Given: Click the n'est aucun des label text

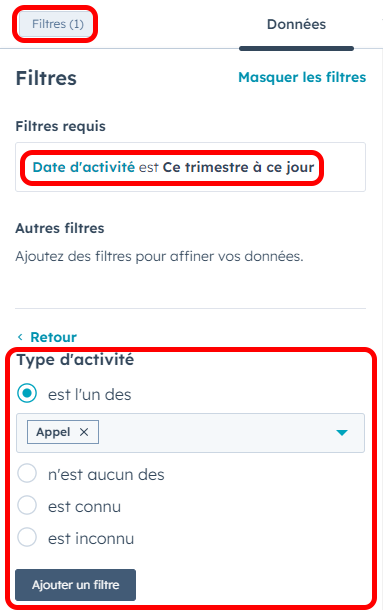Looking at the screenshot, I should [106, 475].
